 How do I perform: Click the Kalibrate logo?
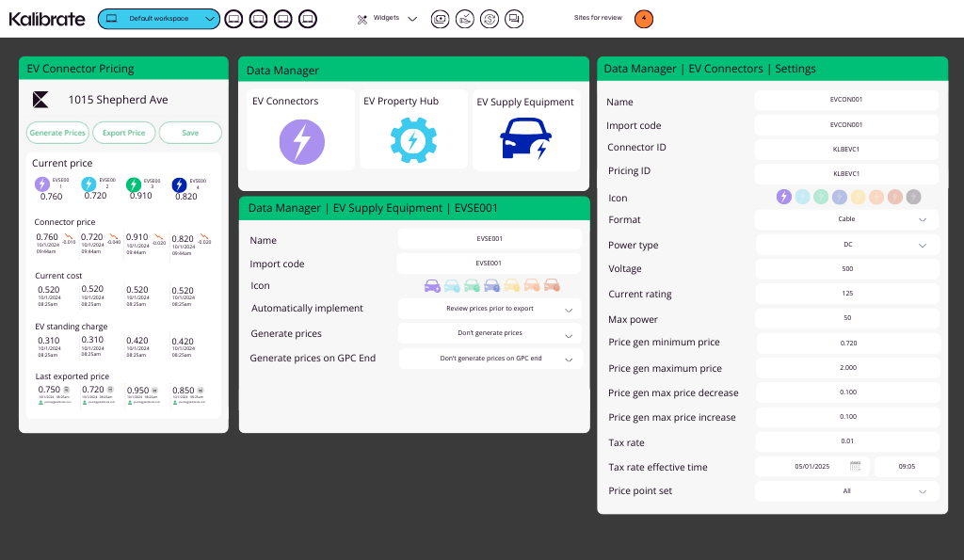pos(46,18)
